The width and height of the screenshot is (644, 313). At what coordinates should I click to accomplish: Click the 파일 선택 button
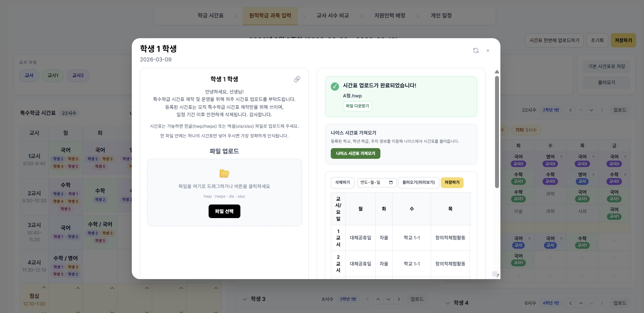224,211
